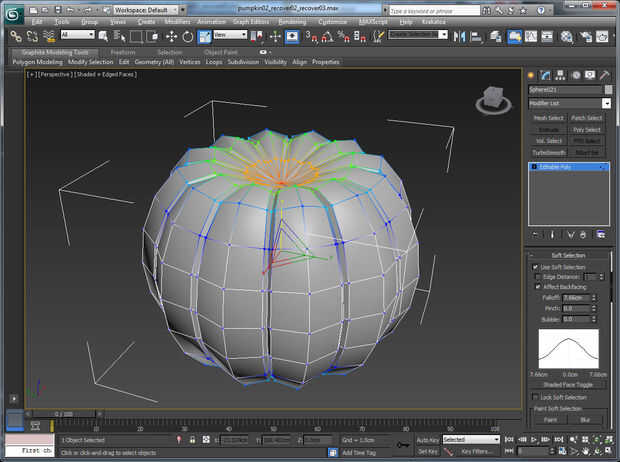
Task: Toggle the Affect Backfacing checkbox
Action: pyautogui.click(x=537, y=287)
